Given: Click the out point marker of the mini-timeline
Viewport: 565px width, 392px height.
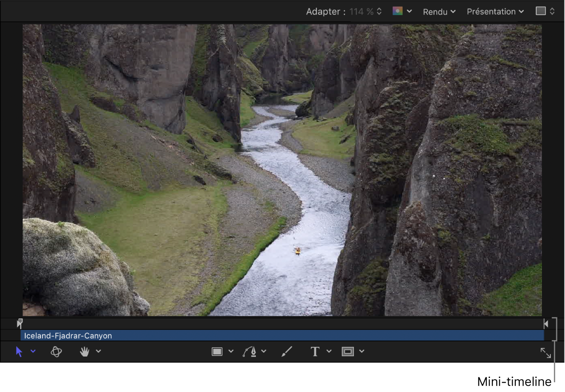Looking at the screenshot, I should point(546,324).
